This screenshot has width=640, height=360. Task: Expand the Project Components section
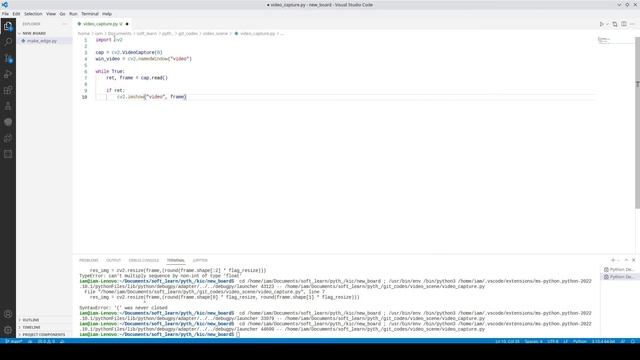point(43,335)
